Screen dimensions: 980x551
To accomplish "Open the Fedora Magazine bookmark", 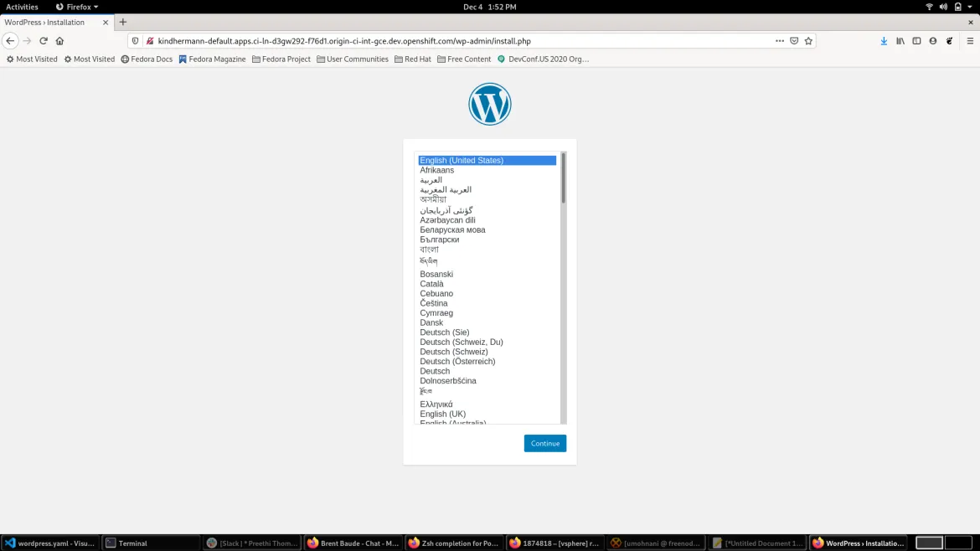I will tap(213, 59).
